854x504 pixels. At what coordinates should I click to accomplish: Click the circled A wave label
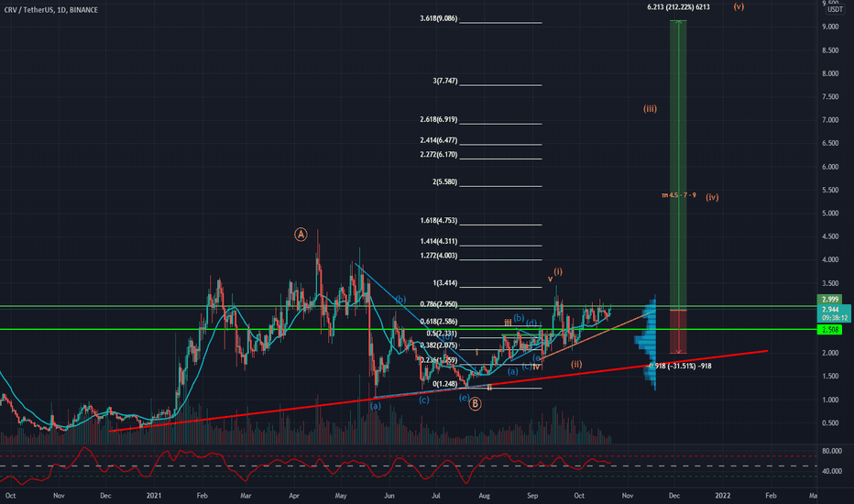tap(301, 235)
